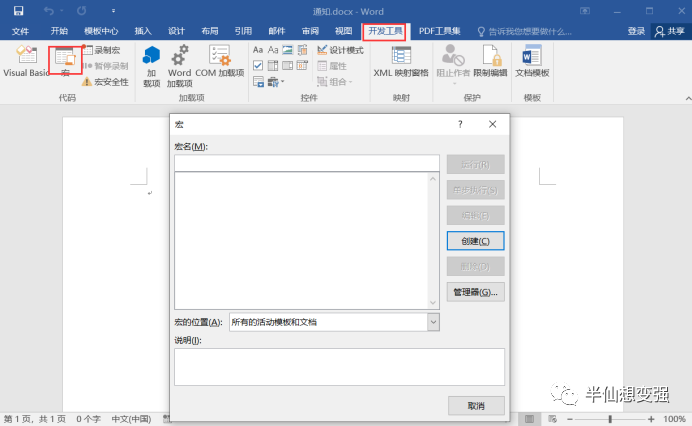Redo the last action
Image resolution: width=692 pixels, height=426 pixels.
pos(82,11)
